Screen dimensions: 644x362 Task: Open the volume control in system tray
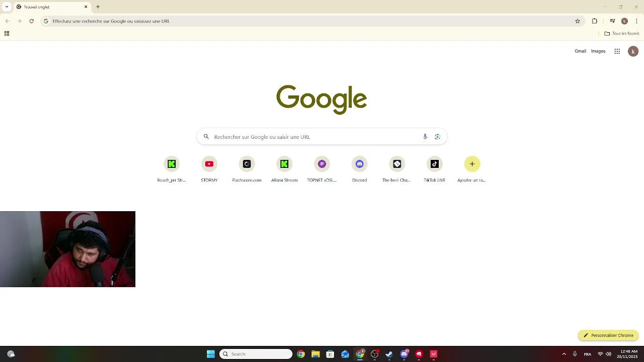pyautogui.click(x=608, y=354)
